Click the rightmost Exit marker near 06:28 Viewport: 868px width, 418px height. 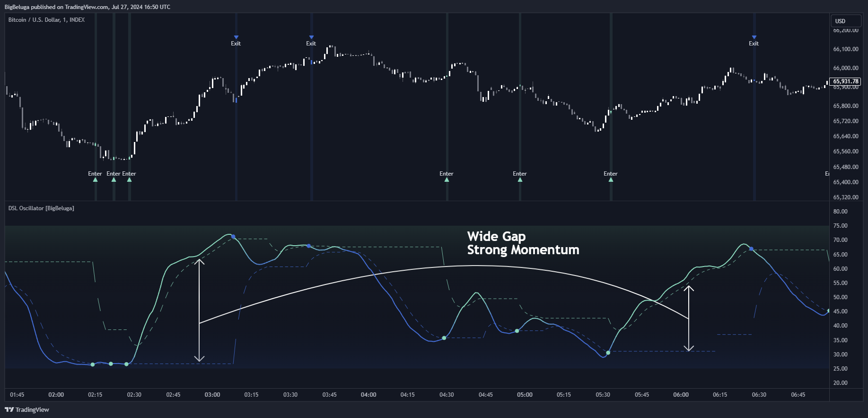754,41
